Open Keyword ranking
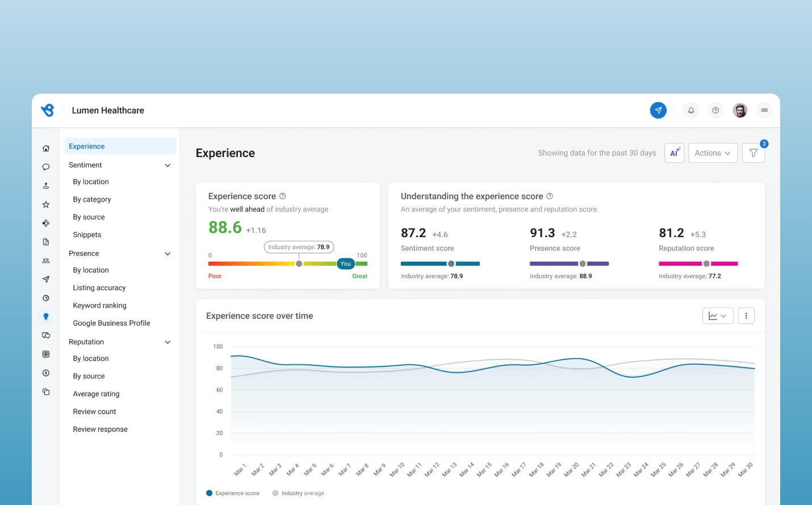The width and height of the screenshot is (812, 505). coord(100,305)
